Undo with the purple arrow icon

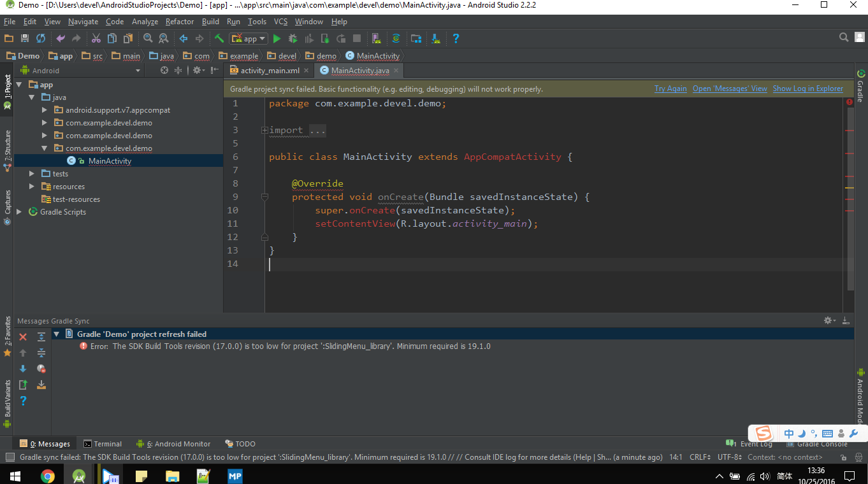[61, 38]
